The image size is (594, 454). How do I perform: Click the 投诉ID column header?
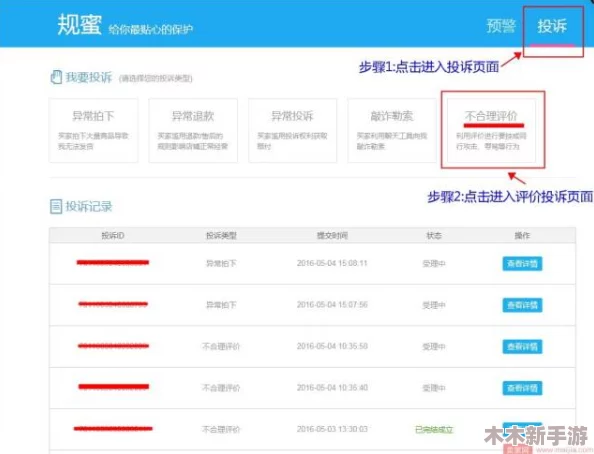[113, 236]
